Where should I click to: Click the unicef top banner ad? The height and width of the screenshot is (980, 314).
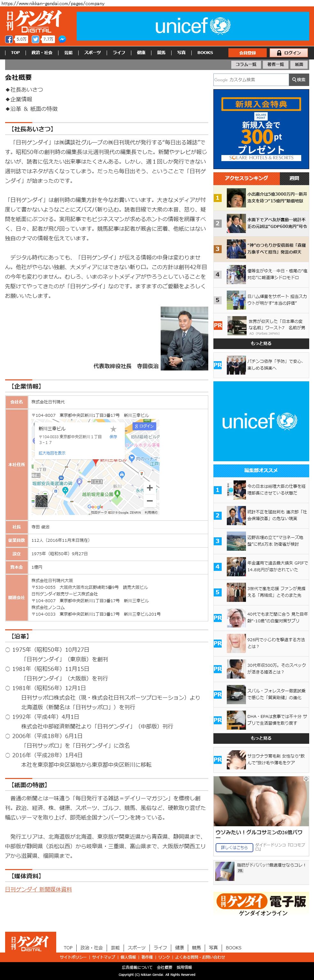(x=193, y=26)
